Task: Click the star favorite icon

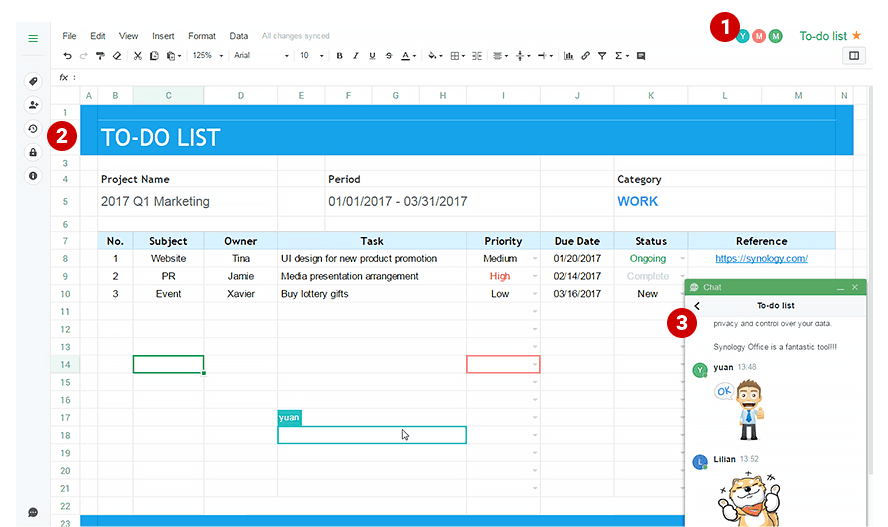Action: coord(856,36)
